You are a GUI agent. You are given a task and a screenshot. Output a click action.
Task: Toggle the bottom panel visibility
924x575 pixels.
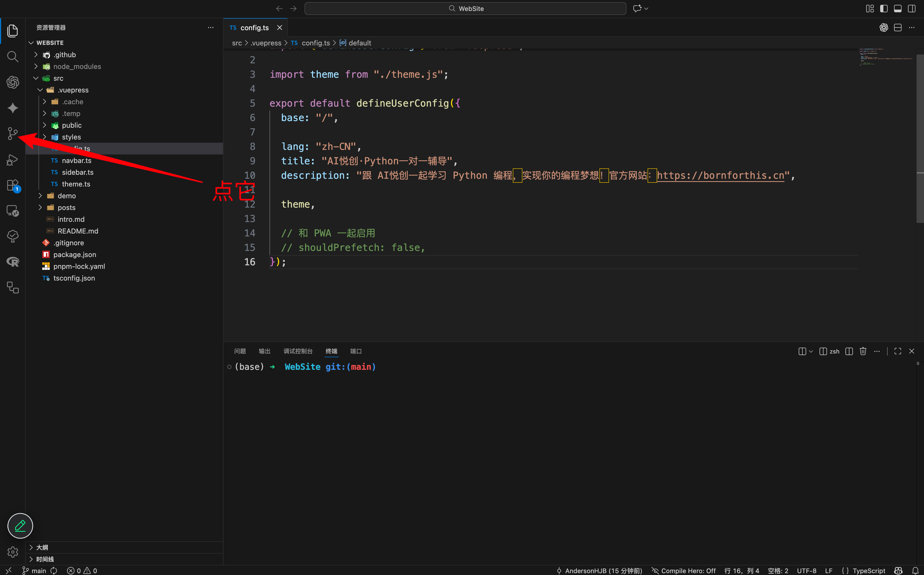pos(898,8)
